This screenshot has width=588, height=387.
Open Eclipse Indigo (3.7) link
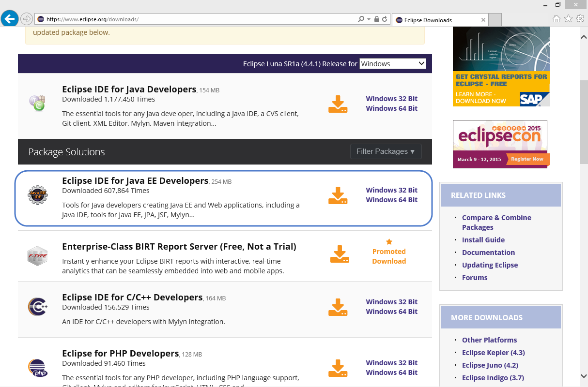[493, 378]
